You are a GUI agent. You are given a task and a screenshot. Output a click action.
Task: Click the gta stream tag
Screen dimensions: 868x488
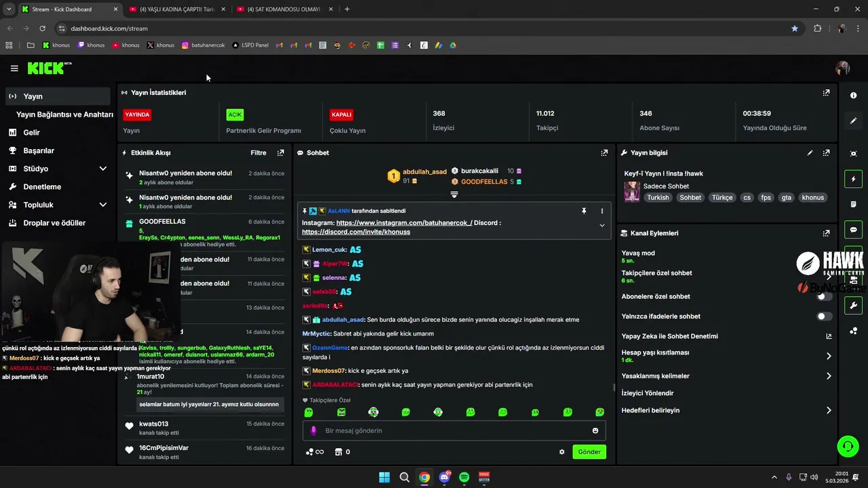coord(786,198)
